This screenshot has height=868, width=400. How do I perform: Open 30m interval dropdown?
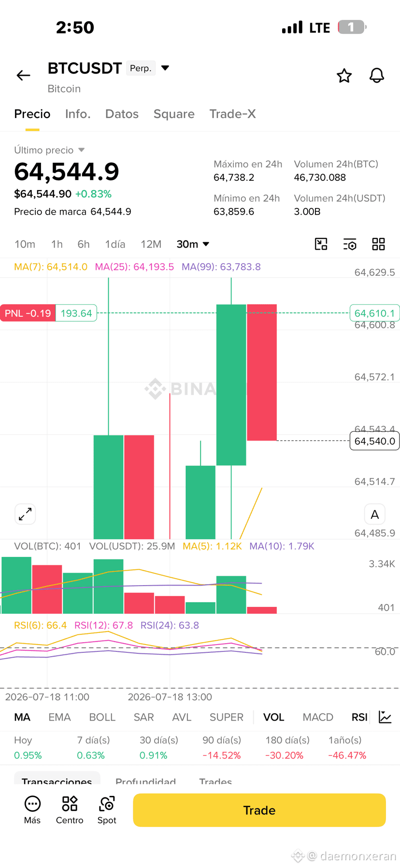tap(193, 244)
